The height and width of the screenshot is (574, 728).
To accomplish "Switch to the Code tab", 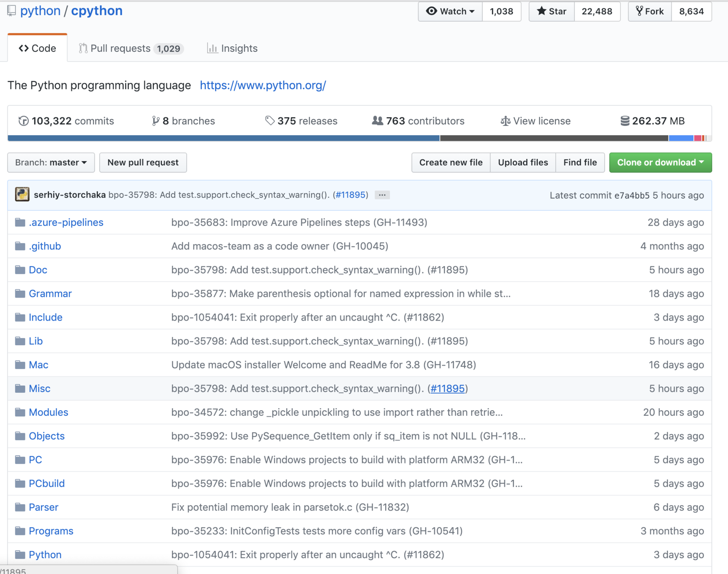I will click(x=37, y=48).
